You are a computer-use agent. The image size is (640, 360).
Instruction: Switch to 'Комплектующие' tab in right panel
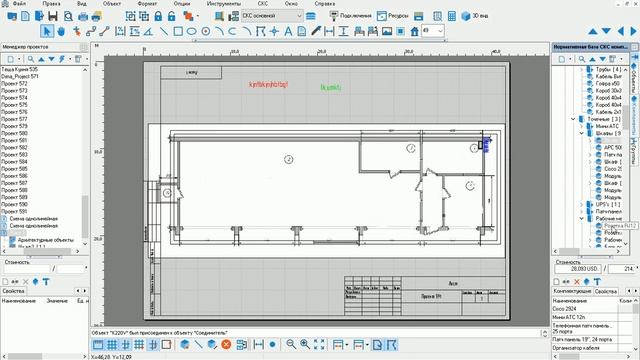572,291
